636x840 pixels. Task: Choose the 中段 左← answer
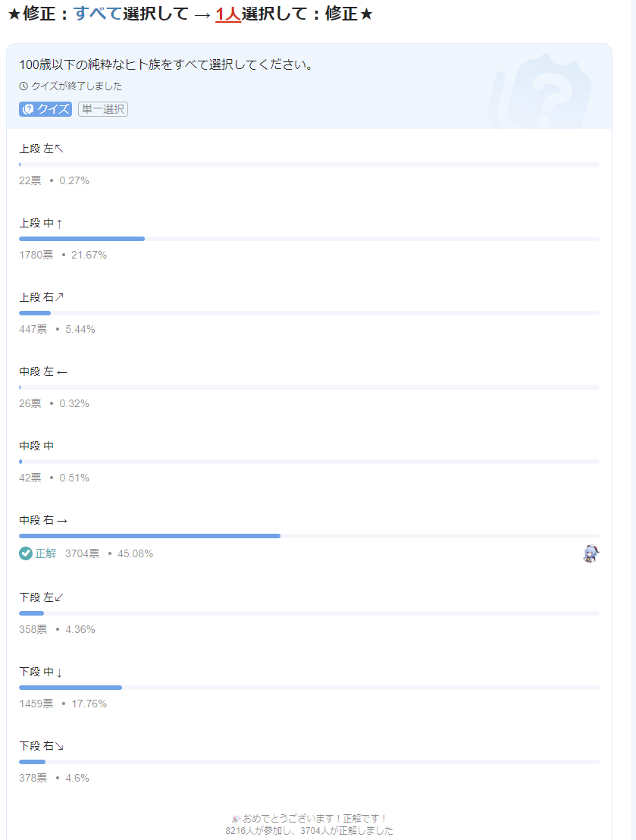[43, 372]
